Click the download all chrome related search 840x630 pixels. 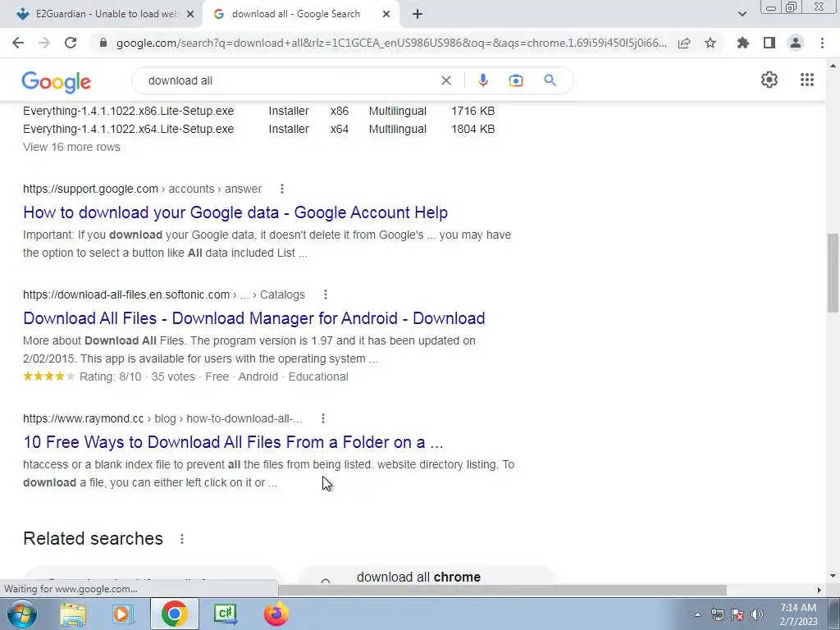click(x=418, y=577)
